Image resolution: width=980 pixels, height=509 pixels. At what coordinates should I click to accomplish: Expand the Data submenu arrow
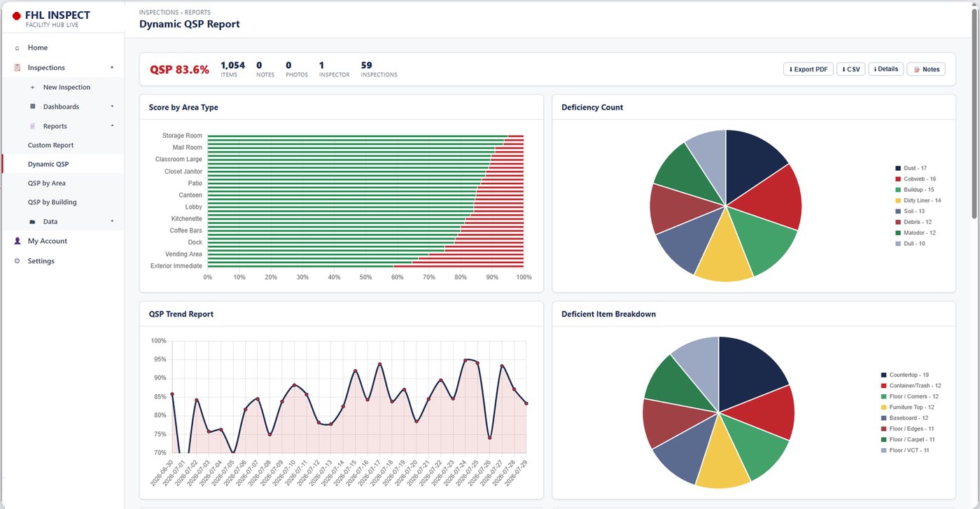(x=112, y=221)
